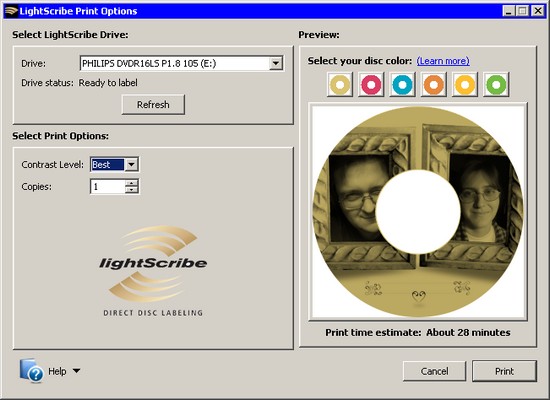The image size is (550, 400).
Task: Decrease the number of copies
Action: 132,189
